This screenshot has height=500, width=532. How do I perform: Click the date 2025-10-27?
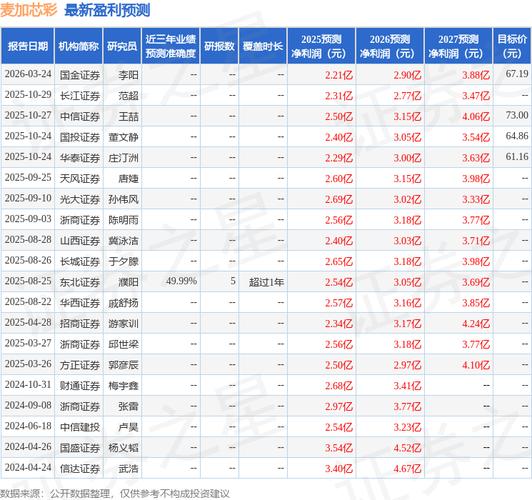tap(28, 115)
